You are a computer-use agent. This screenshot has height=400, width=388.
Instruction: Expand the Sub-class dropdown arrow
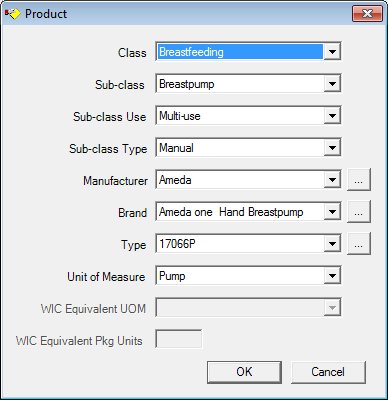tap(332, 84)
